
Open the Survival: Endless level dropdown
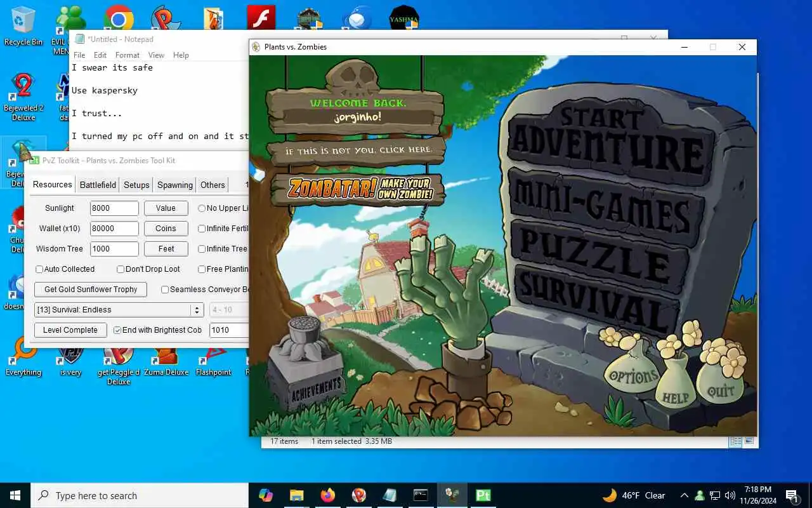[x=119, y=310]
